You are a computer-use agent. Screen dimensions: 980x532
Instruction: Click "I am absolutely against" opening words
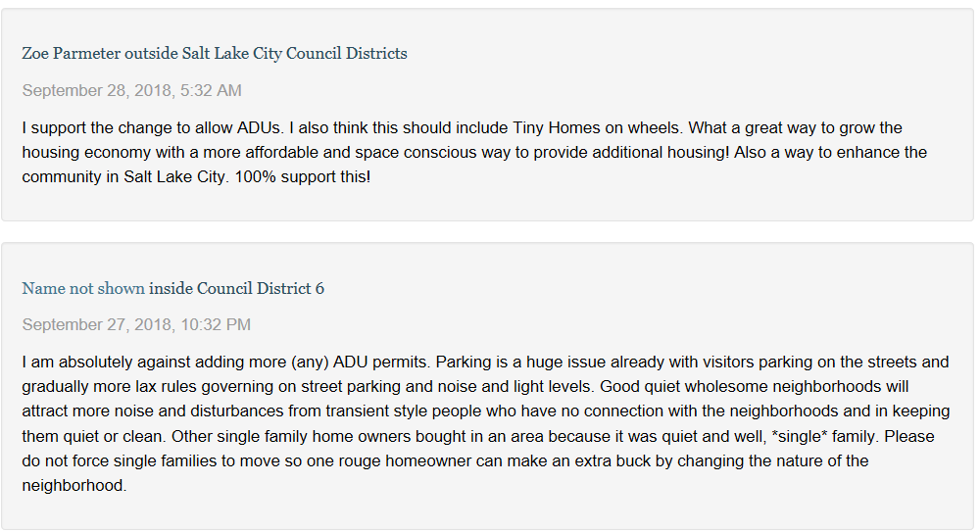98,363
